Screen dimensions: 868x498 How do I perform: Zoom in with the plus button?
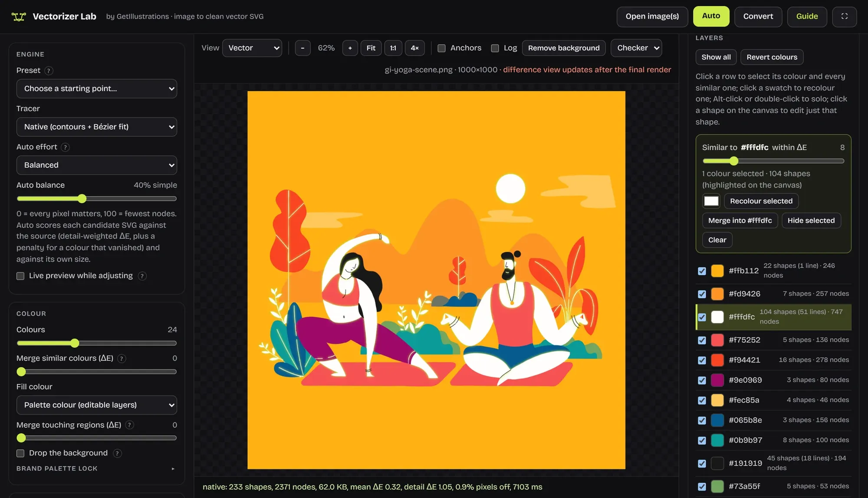(x=350, y=48)
